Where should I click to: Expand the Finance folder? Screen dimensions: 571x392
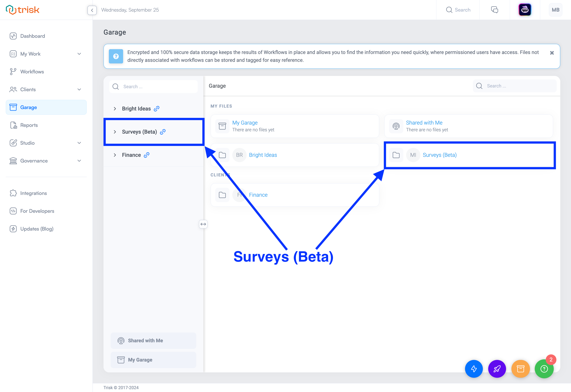click(115, 155)
